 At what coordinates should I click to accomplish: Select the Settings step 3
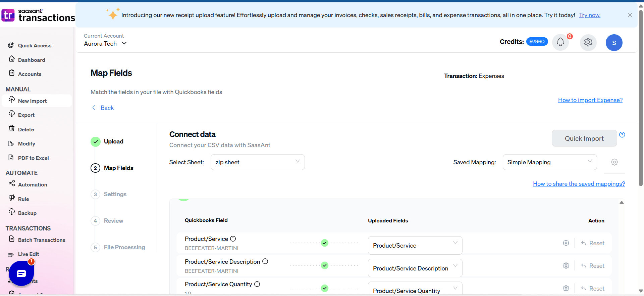pyautogui.click(x=109, y=194)
